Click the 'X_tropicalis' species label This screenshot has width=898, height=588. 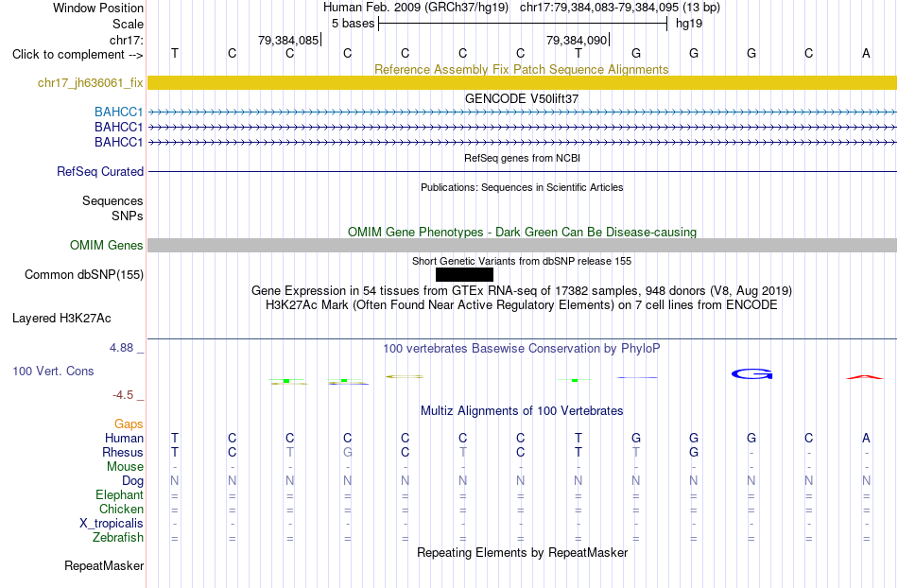click(112, 524)
